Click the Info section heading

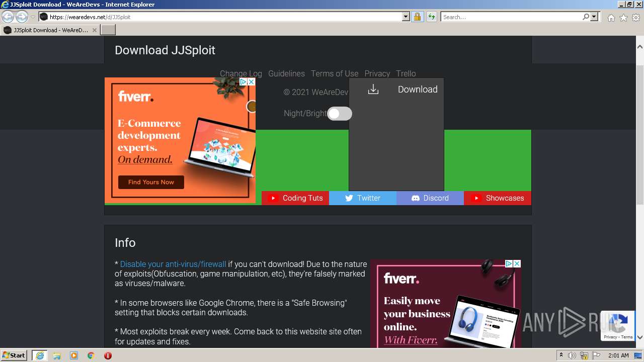(125, 243)
